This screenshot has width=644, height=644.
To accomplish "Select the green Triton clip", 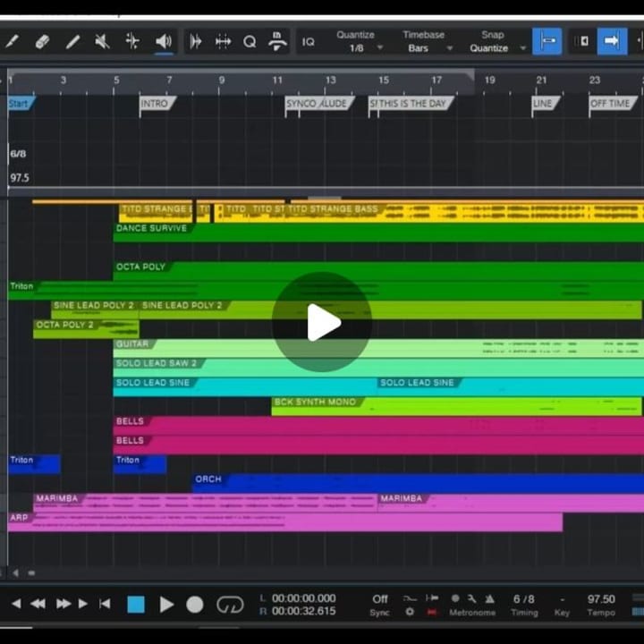I will click(326, 291).
